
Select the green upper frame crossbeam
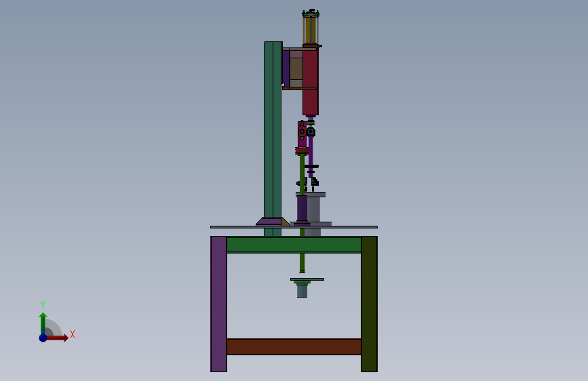(x=294, y=245)
